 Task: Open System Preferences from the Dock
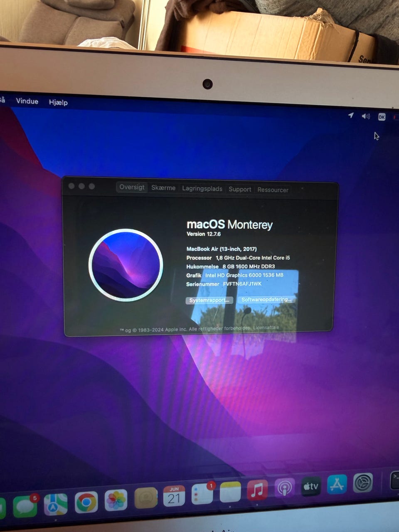pos(363,483)
